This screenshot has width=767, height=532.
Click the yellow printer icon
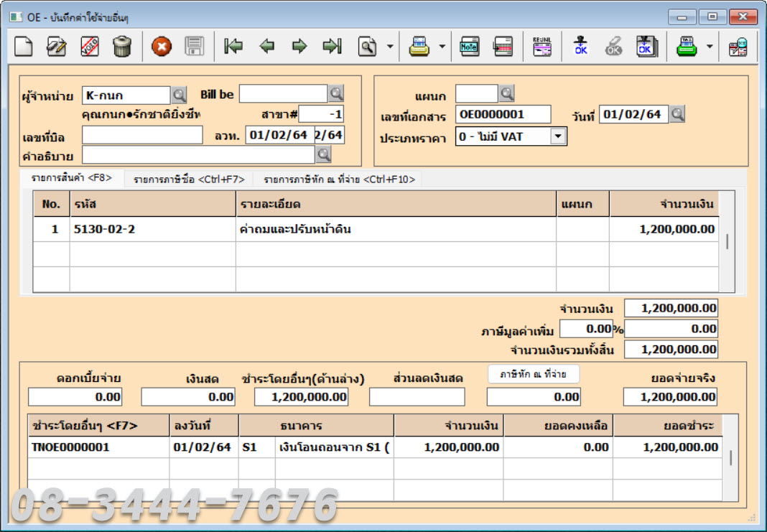pyautogui.click(x=419, y=47)
